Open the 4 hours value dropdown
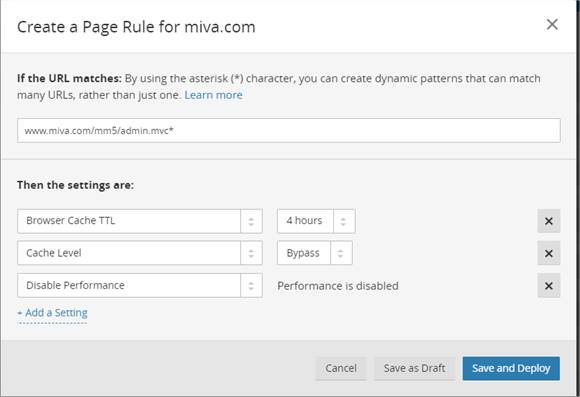Viewport: 580px width, 397px height. pos(316,221)
